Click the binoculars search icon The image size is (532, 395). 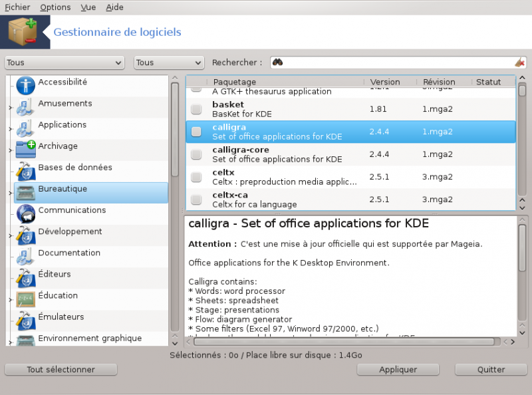(277, 62)
